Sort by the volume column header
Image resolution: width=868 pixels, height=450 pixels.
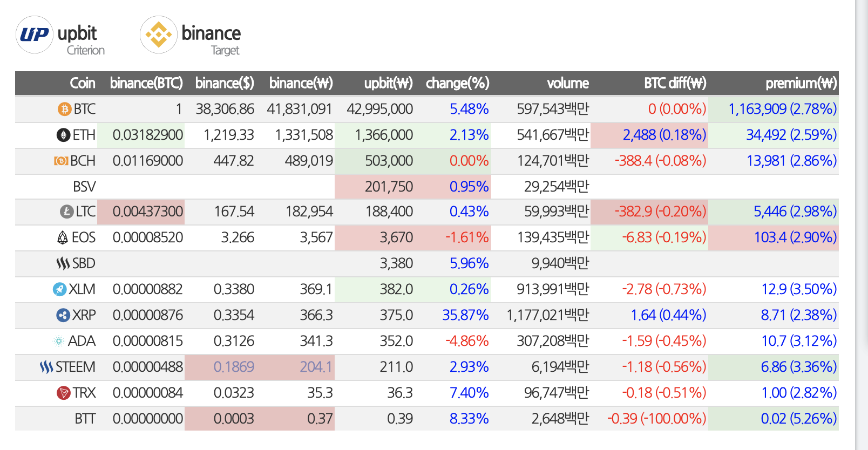(567, 83)
